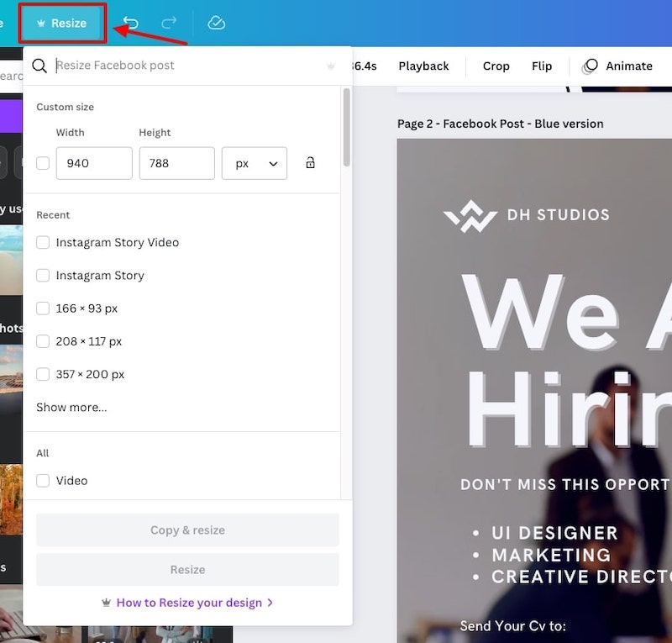Open the Flip menu

542,66
